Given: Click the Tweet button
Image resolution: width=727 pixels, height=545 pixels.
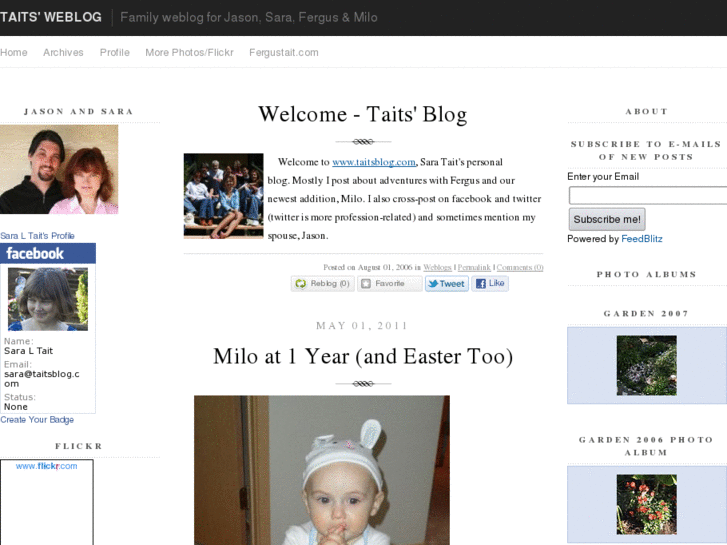Looking at the screenshot, I should coord(446,284).
